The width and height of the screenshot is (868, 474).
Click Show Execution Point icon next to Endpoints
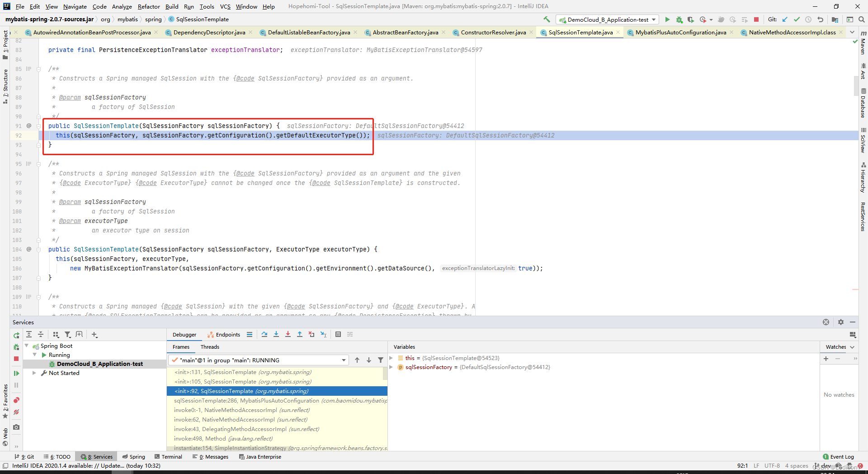coord(250,334)
